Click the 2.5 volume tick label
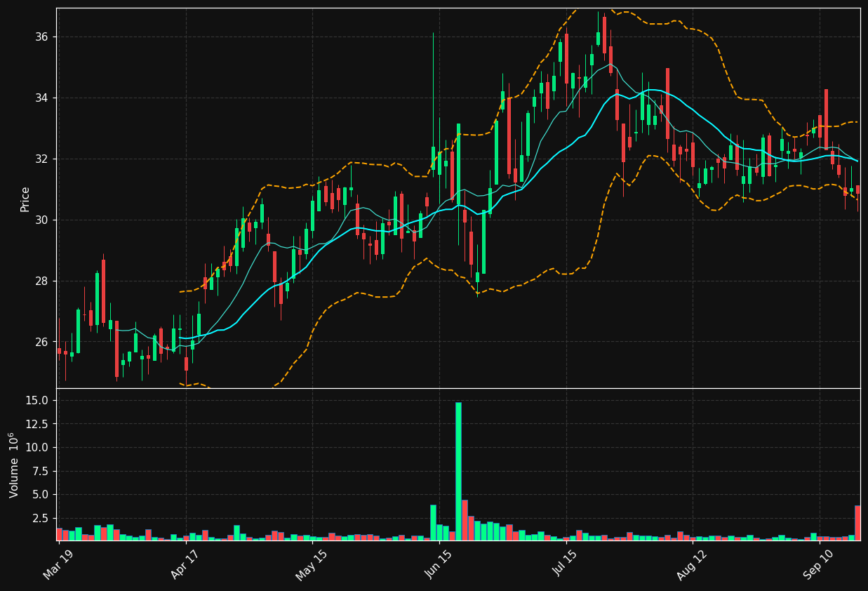Screen dimensions: 868x591 click(41, 519)
